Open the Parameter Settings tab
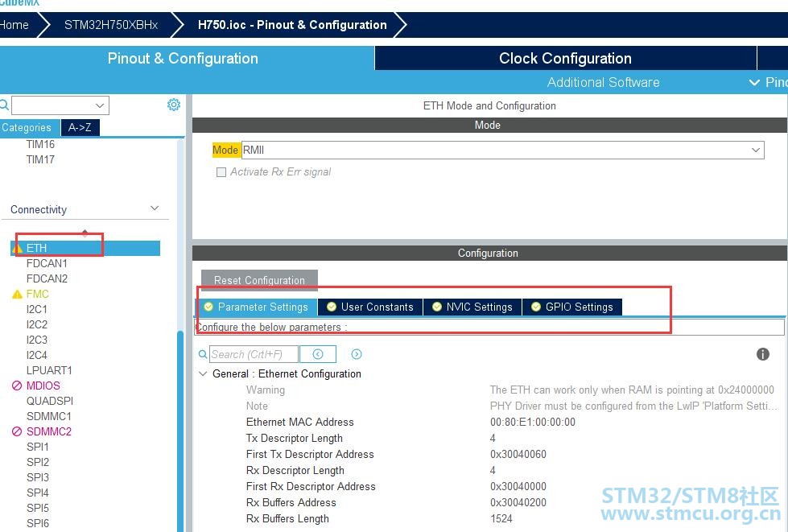 tap(256, 307)
